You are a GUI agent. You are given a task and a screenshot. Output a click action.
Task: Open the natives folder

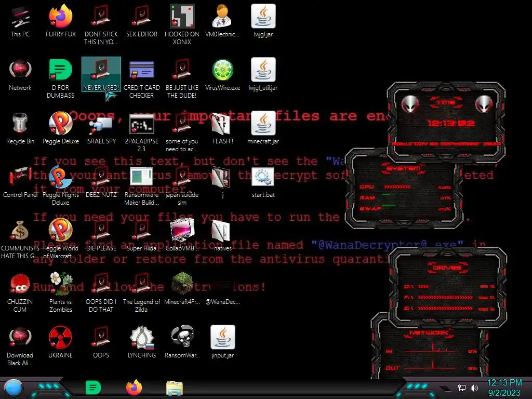click(x=222, y=235)
